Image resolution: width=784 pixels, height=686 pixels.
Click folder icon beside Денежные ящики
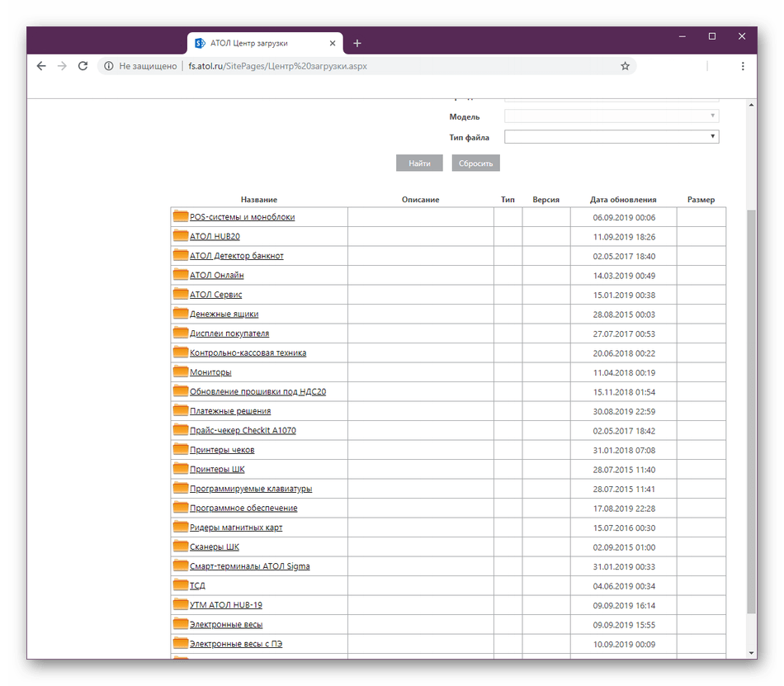coord(181,314)
